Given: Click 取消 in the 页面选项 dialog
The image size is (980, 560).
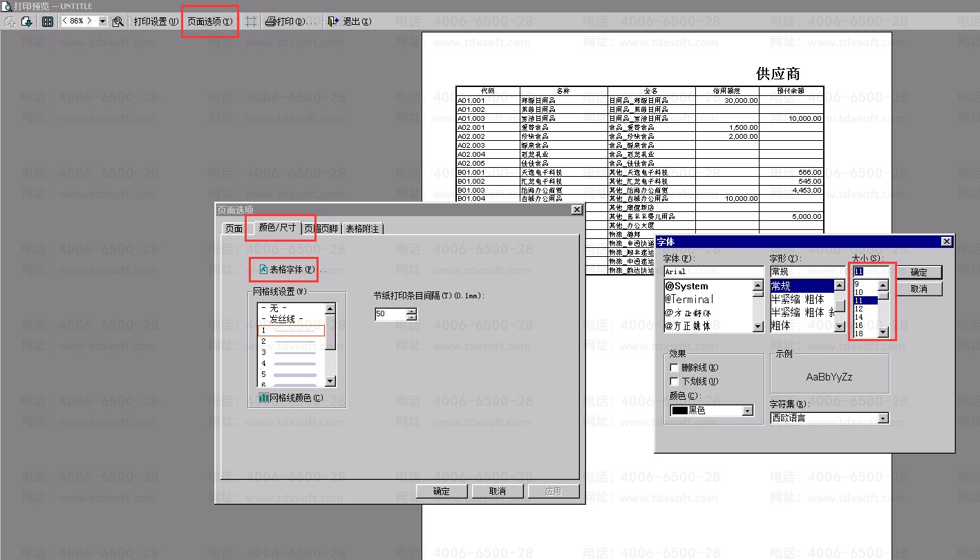Looking at the screenshot, I should [496, 491].
